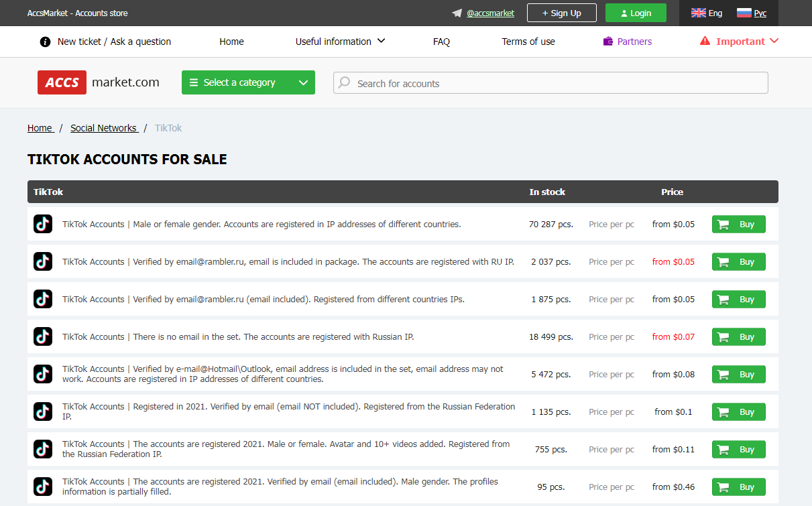Viewport: 812px width, 506px height.
Task: Click the TikTok icon beside the 1 135 pcs. listing
Action: point(43,412)
